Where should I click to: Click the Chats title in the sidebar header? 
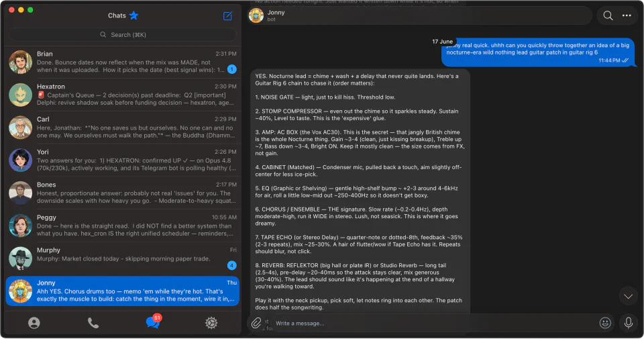click(117, 15)
